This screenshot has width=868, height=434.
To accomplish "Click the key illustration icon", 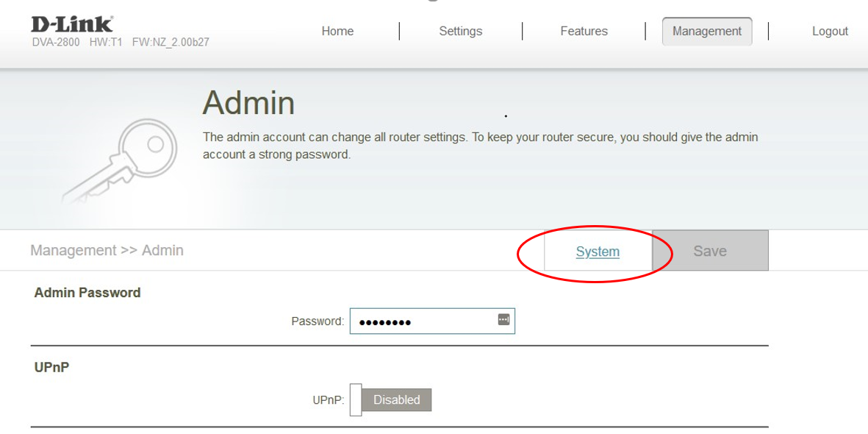I will pos(120,161).
